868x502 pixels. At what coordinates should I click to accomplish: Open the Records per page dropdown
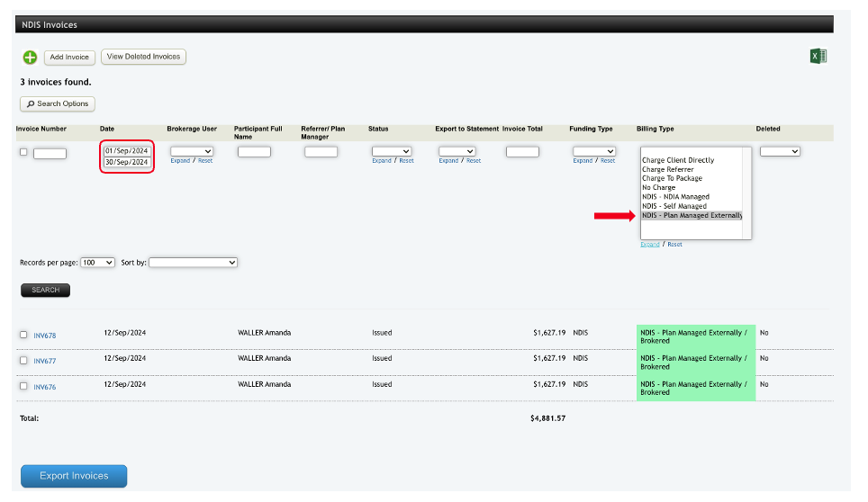click(x=97, y=262)
